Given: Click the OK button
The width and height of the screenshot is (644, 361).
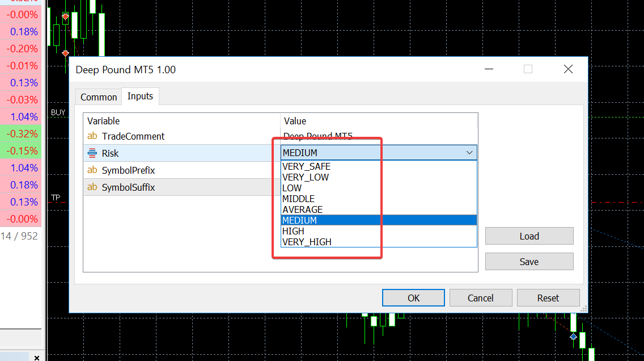Looking at the screenshot, I should (413, 297).
